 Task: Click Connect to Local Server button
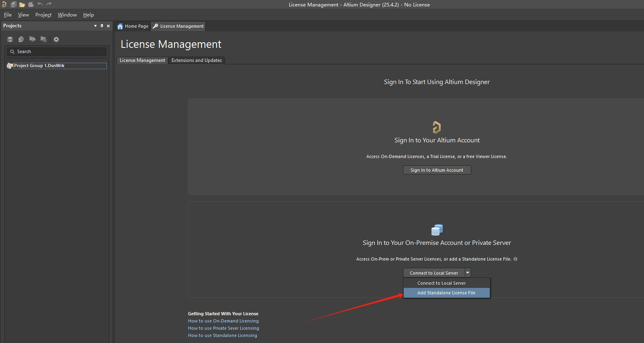pos(434,273)
